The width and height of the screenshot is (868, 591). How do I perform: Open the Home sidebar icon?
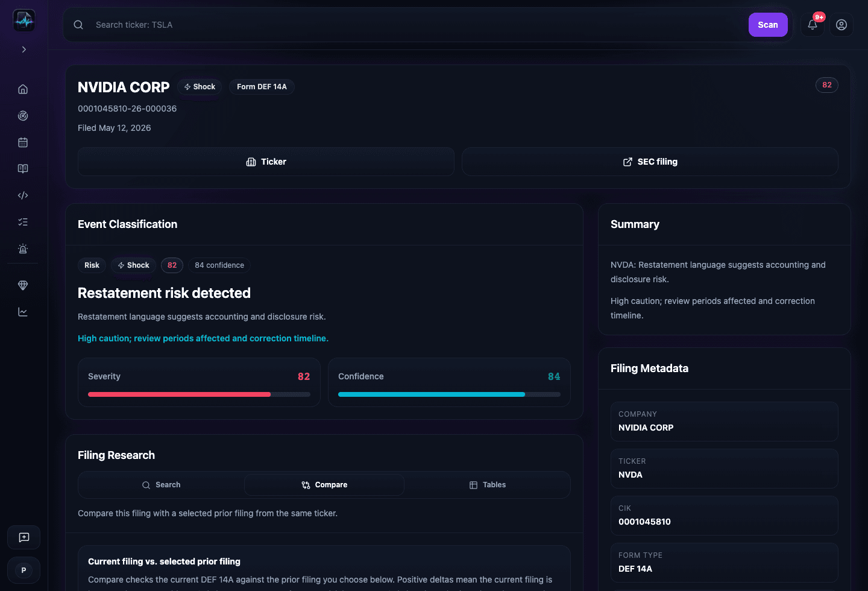click(x=23, y=89)
